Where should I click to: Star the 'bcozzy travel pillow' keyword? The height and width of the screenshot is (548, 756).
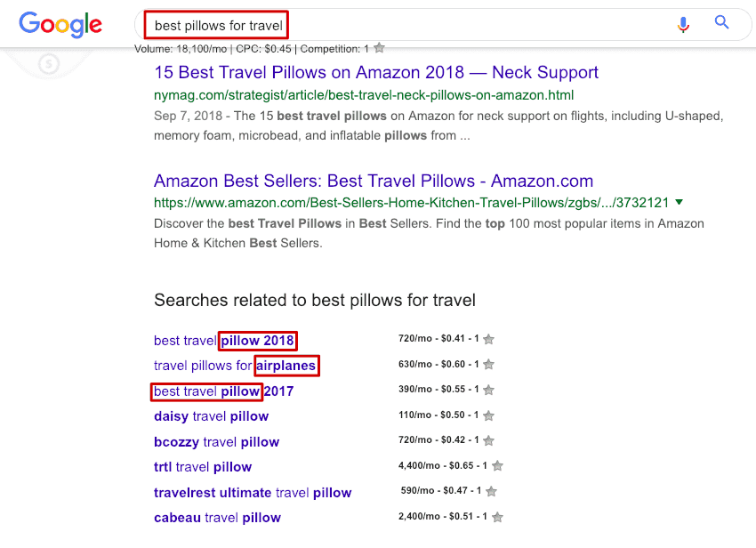tap(488, 440)
